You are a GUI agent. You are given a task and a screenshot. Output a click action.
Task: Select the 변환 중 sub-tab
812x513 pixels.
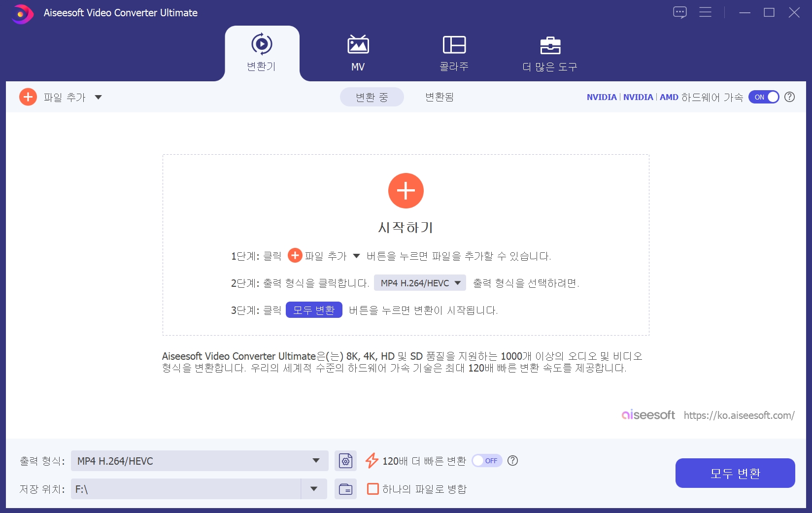pos(372,97)
